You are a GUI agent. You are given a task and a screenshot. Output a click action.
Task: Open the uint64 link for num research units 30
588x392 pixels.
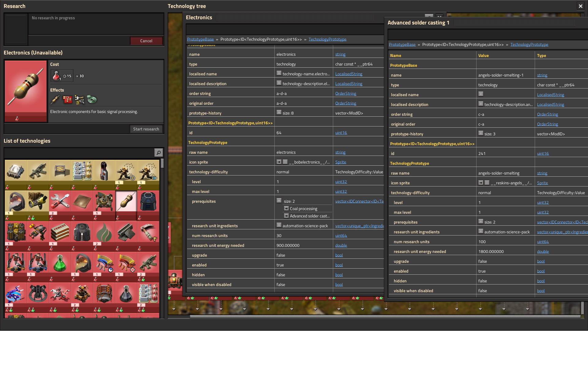coord(341,236)
